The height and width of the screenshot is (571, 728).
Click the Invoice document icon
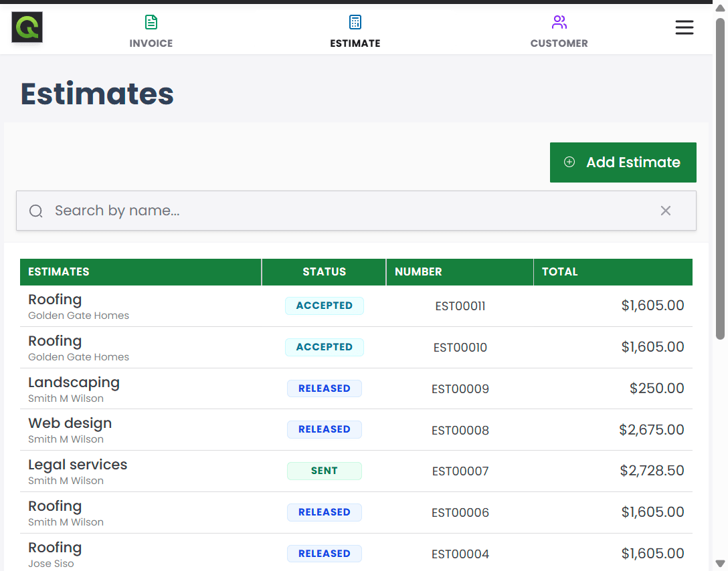[x=151, y=22]
